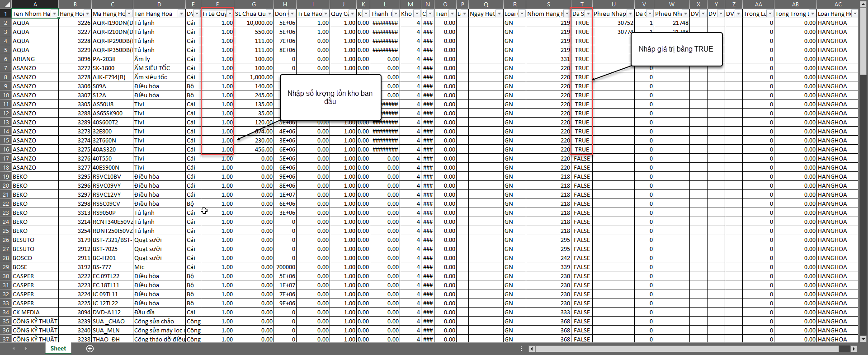Select the cell containing SUA_MLN
868x355 pixels.
pos(112,330)
